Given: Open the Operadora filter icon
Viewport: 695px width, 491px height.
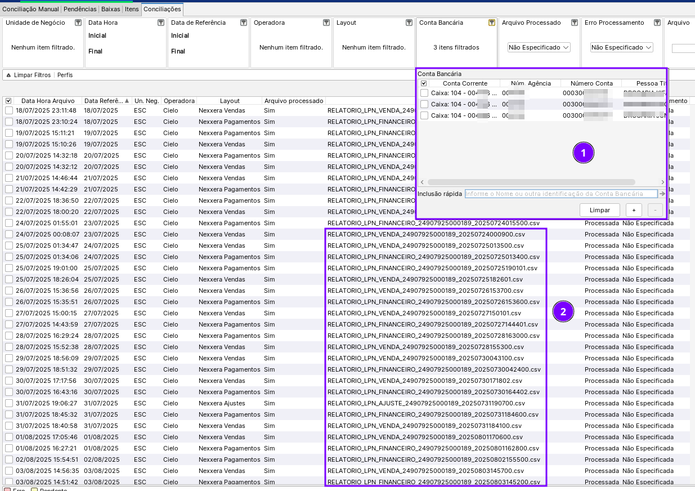Looking at the screenshot, I should (x=326, y=22).
